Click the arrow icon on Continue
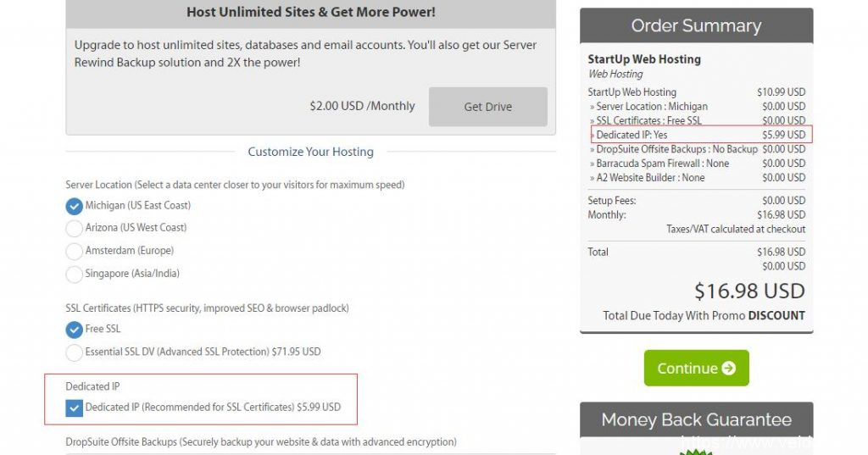The width and height of the screenshot is (868, 455). pos(729,369)
